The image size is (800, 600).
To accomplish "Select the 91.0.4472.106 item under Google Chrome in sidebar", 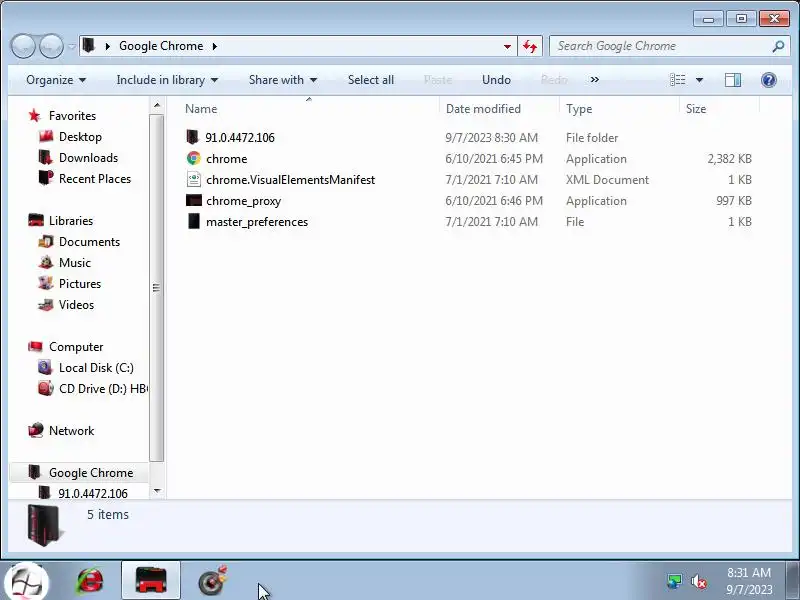I will [x=93, y=493].
